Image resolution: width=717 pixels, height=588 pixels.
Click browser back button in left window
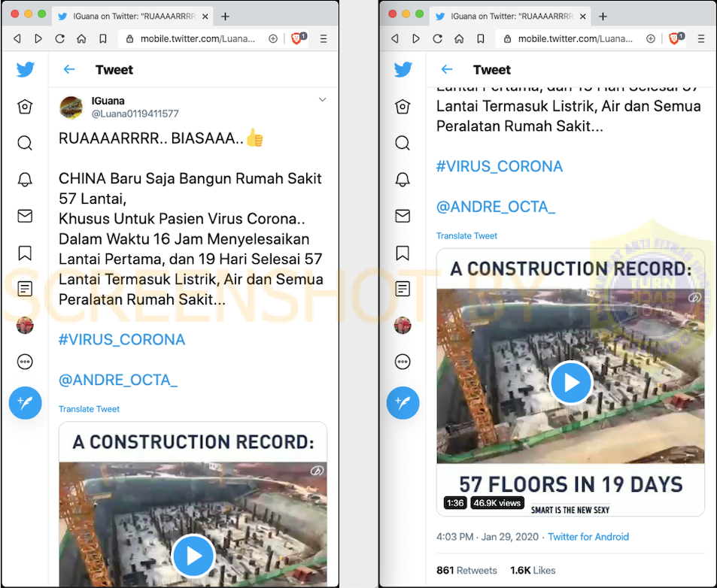tap(17, 39)
